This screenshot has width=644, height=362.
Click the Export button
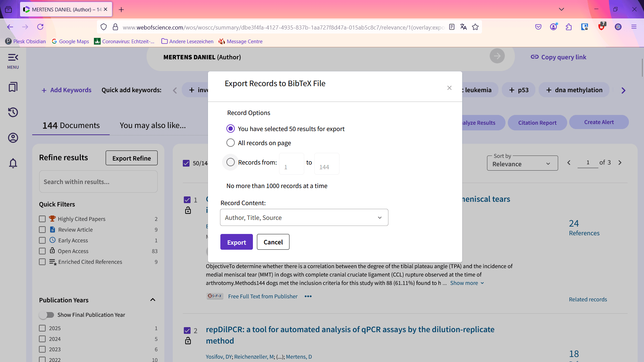pos(236,242)
